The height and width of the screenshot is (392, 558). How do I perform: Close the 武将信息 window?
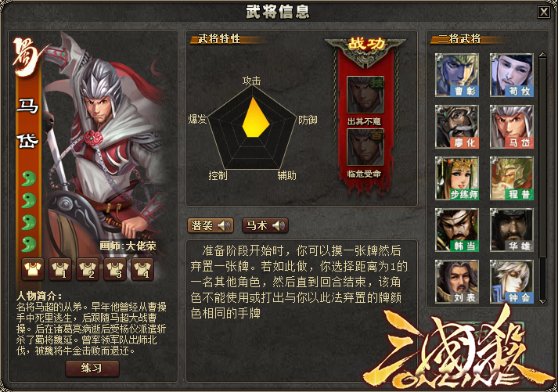tap(544, 12)
